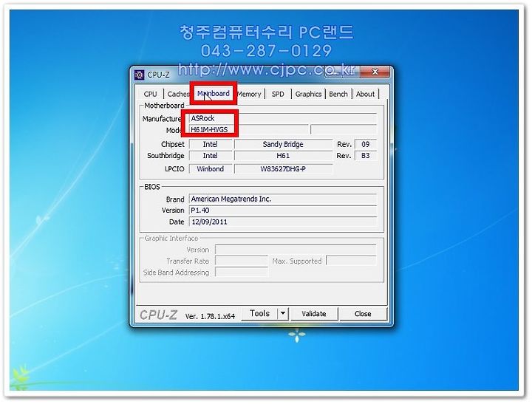This screenshot has width=532, height=404.
Task: Go to the Graphics tab
Action: point(308,94)
